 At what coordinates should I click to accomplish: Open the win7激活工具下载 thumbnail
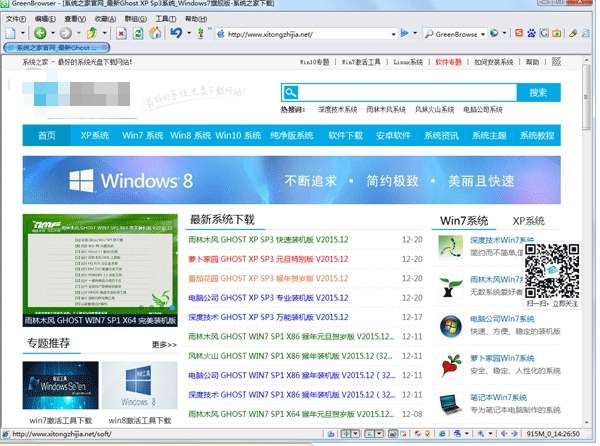click(60, 386)
